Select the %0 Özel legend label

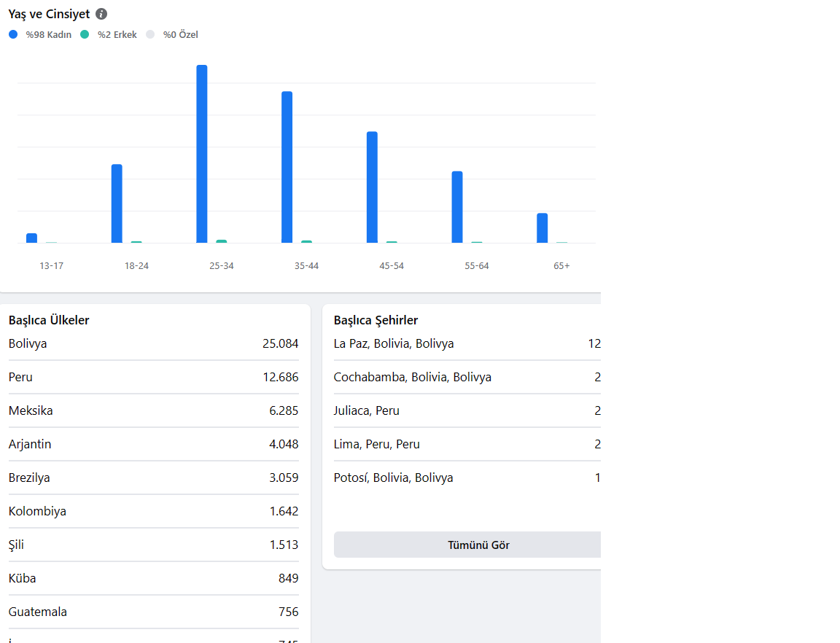click(x=181, y=34)
